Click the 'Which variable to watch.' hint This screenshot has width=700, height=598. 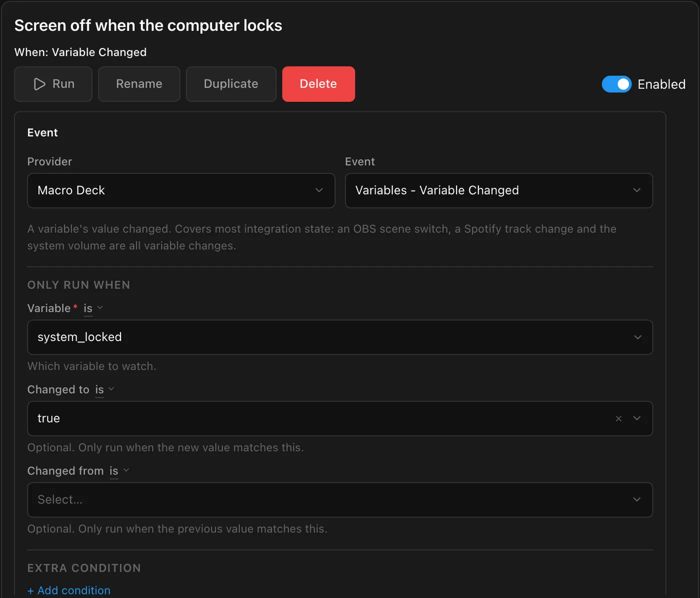point(91,366)
